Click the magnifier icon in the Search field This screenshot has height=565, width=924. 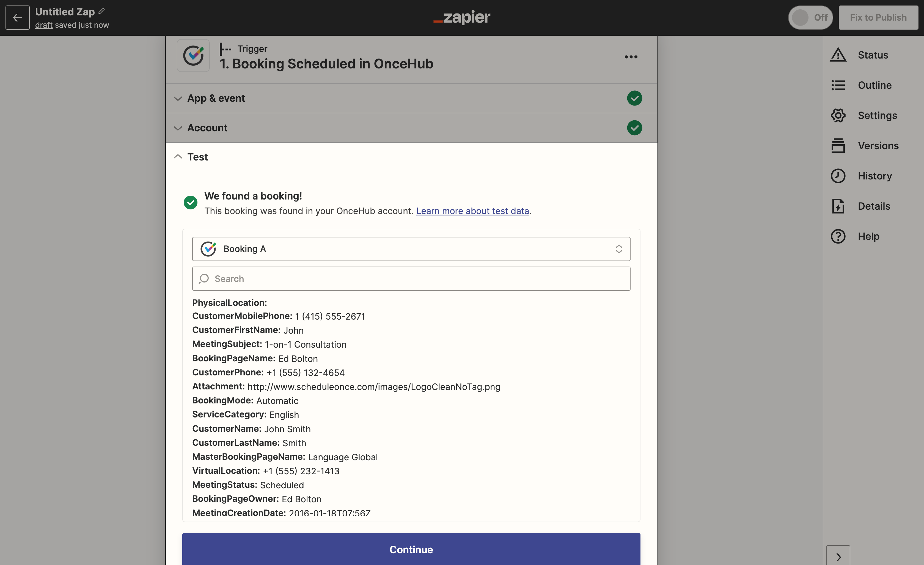pos(204,279)
